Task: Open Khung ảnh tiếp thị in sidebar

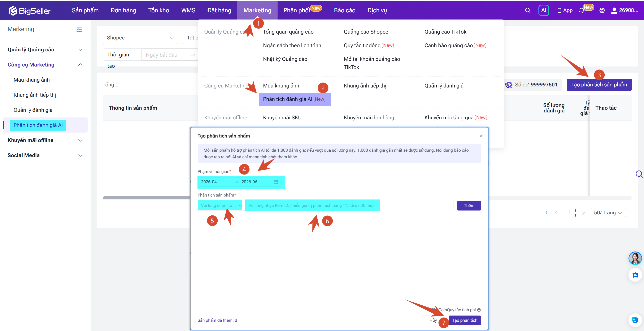Action: tap(35, 95)
